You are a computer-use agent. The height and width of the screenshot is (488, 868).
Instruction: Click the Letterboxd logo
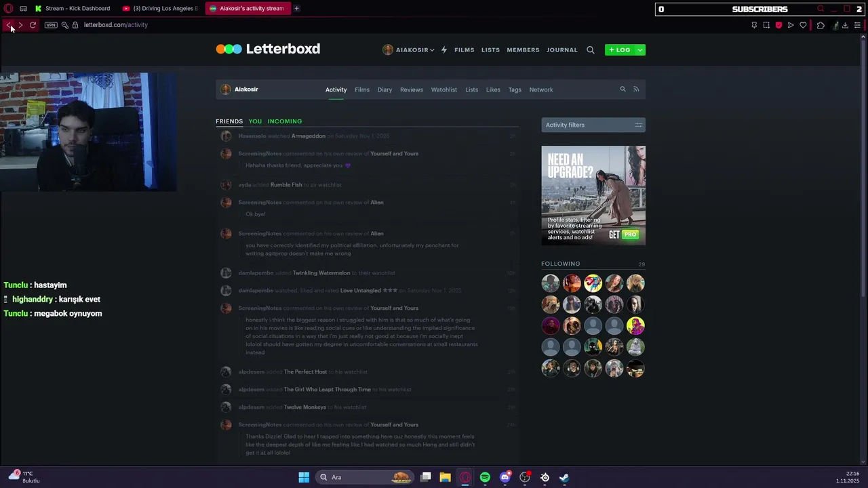tap(268, 49)
